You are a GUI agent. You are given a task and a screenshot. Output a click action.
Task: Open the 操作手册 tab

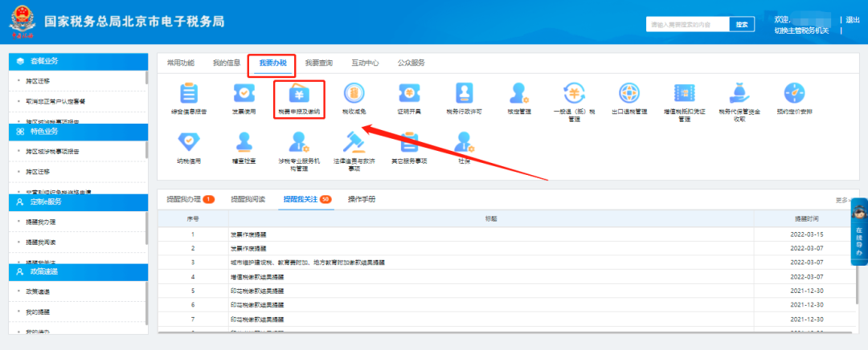[x=362, y=199]
